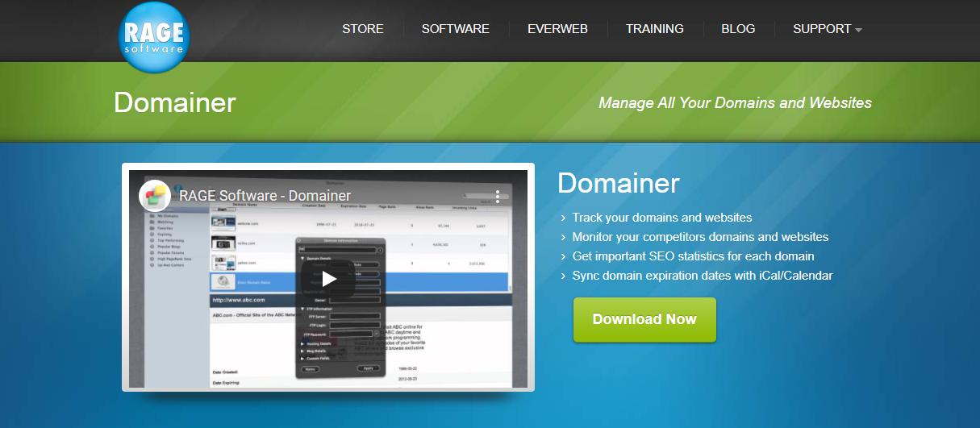Open the video title RAGE Software - Domainer
The height and width of the screenshot is (428, 980).
265,195
